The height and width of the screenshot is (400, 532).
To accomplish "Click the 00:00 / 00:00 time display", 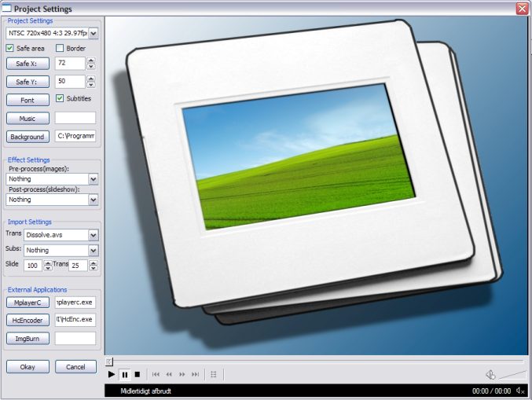I will coord(491,391).
